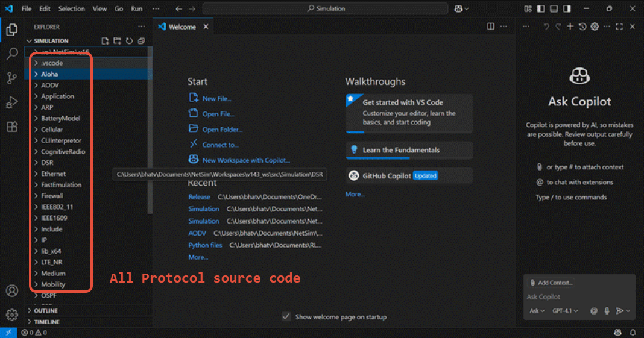
Task: Open Copilot status icon in status bar
Action: (617, 332)
